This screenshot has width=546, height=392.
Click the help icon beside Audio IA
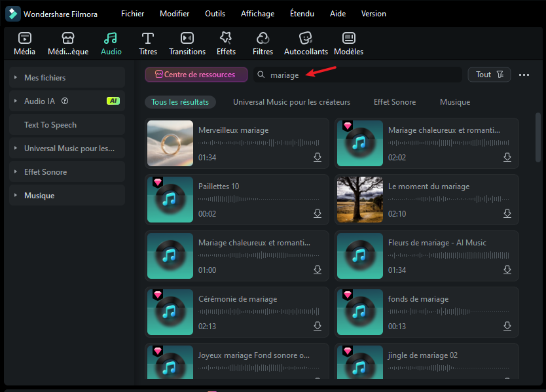65,101
